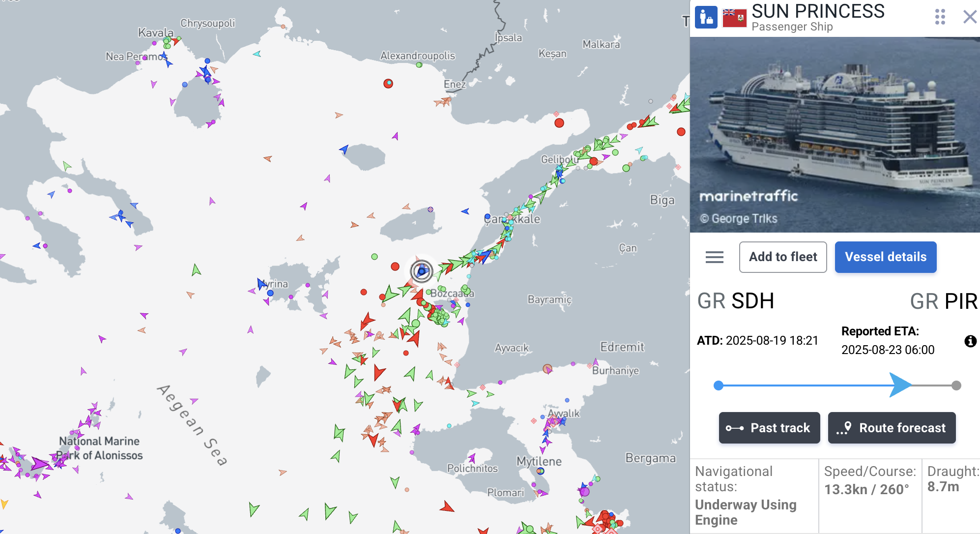Click the Bozcaada map label
This screenshot has height=534, width=980.
tap(452, 294)
